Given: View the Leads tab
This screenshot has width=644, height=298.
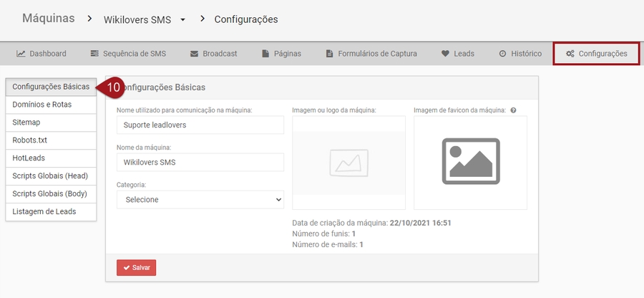Looking at the screenshot, I should pyautogui.click(x=457, y=54).
